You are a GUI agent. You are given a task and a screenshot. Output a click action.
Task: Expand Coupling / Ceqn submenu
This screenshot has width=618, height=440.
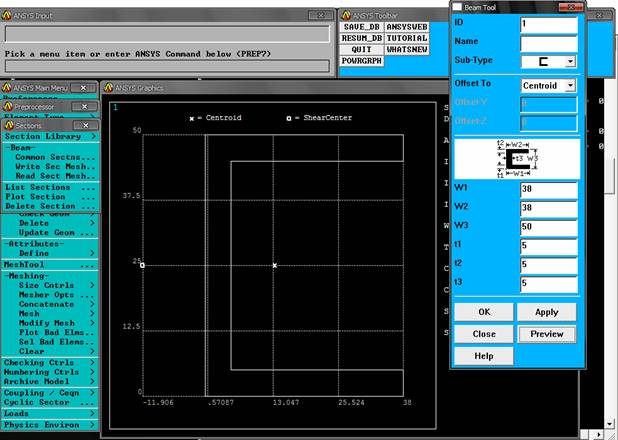pyautogui.click(x=50, y=393)
